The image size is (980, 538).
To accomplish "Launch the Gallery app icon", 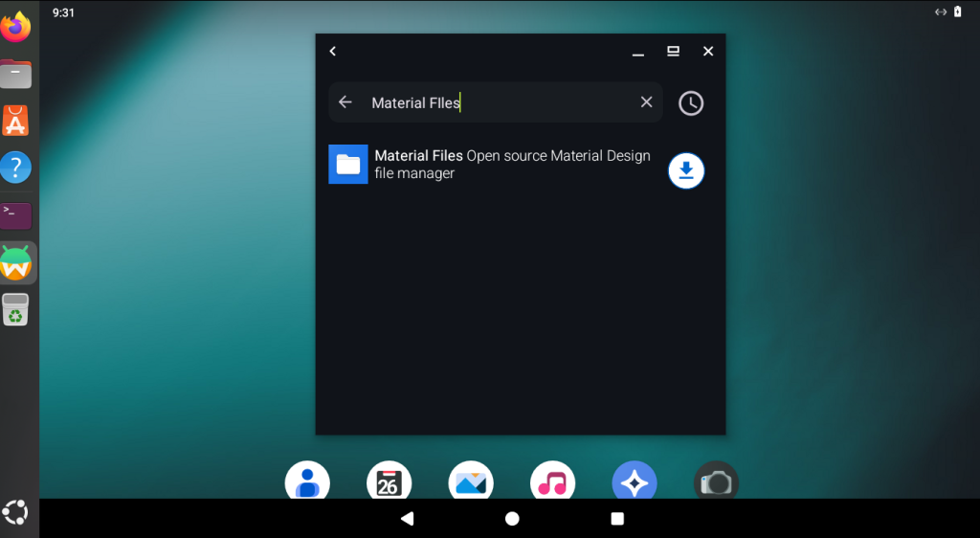I will tap(471, 482).
